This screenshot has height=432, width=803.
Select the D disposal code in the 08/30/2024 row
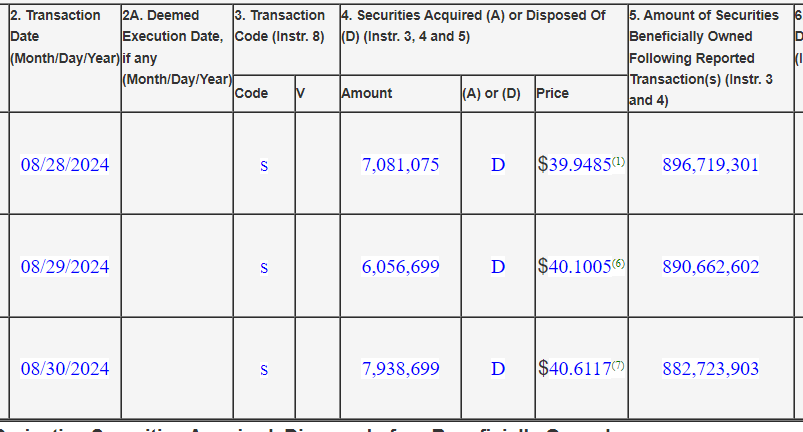[x=497, y=369]
